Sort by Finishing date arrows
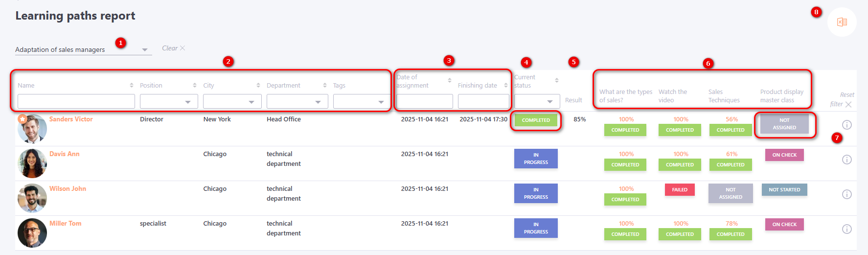This screenshot has width=868, height=255. [505, 85]
